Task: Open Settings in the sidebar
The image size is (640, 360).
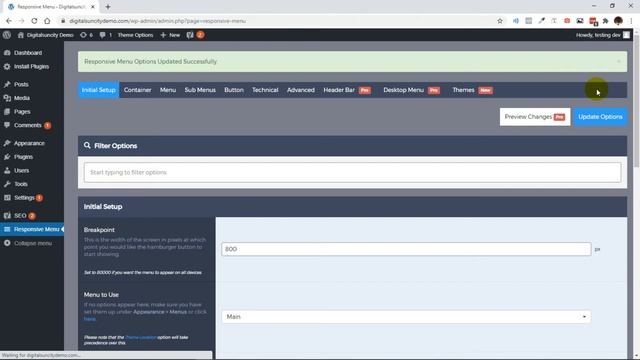Action: (24, 198)
